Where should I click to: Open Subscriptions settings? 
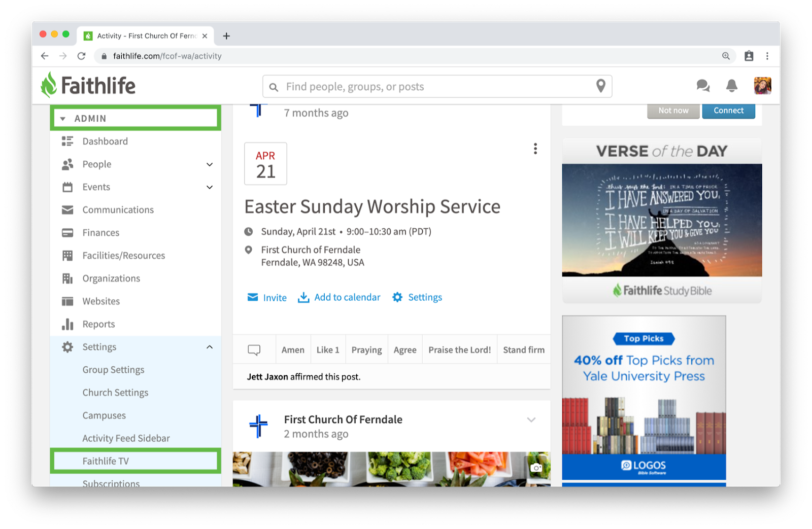pos(111,483)
